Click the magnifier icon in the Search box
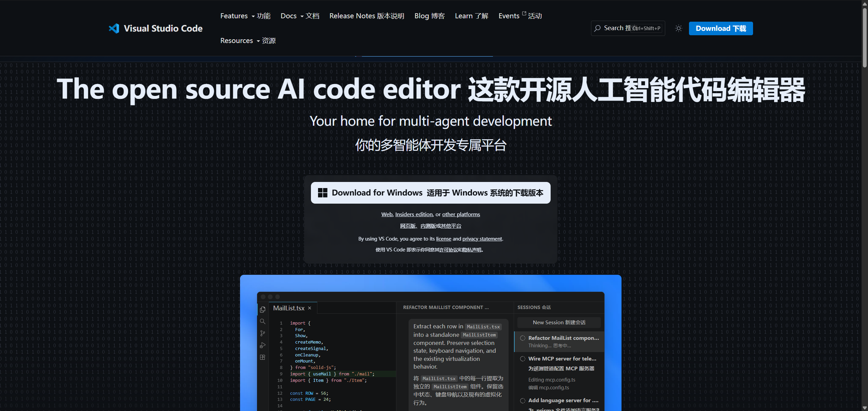The height and width of the screenshot is (411, 868). click(597, 28)
